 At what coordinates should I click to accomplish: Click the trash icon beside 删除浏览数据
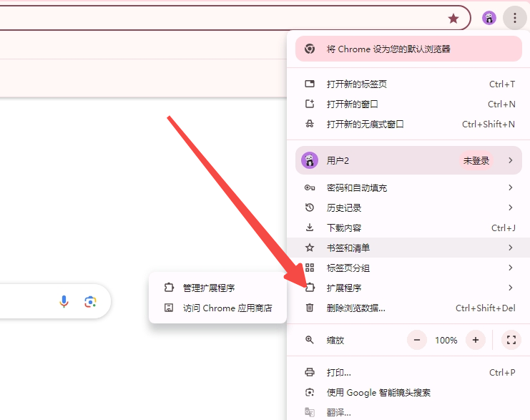[x=310, y=308]
